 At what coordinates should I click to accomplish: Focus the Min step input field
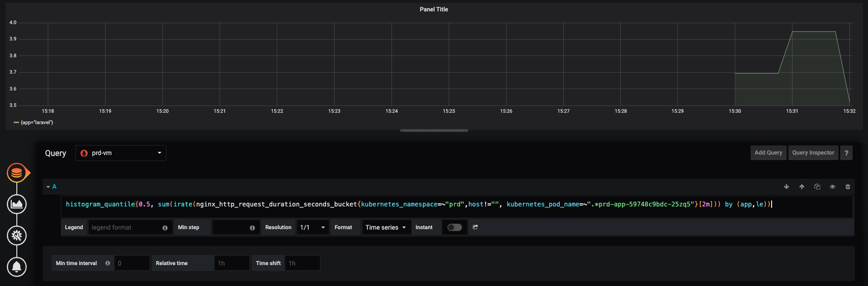[236, 227]
